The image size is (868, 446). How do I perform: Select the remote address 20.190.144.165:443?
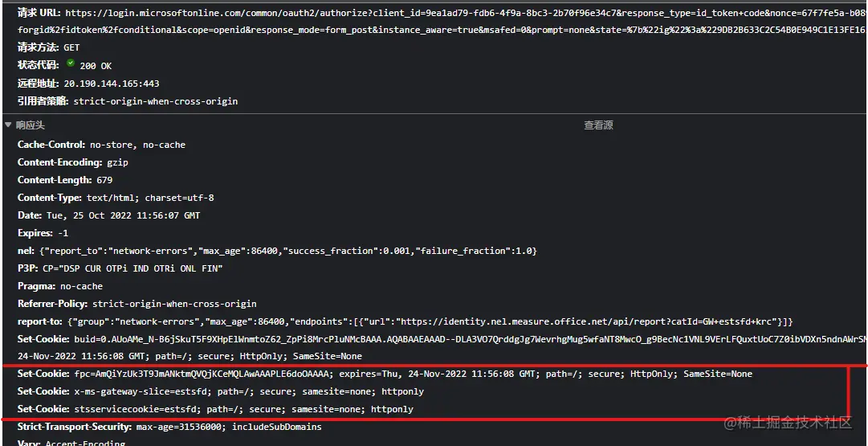click(112, 84)
